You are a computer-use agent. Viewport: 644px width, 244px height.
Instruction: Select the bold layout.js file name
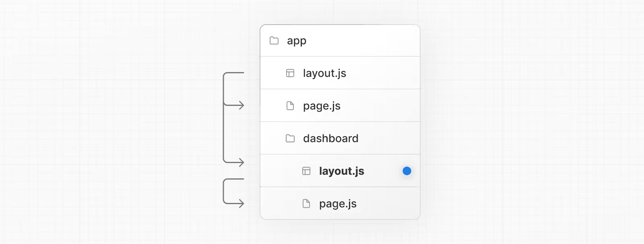point(341,171)
